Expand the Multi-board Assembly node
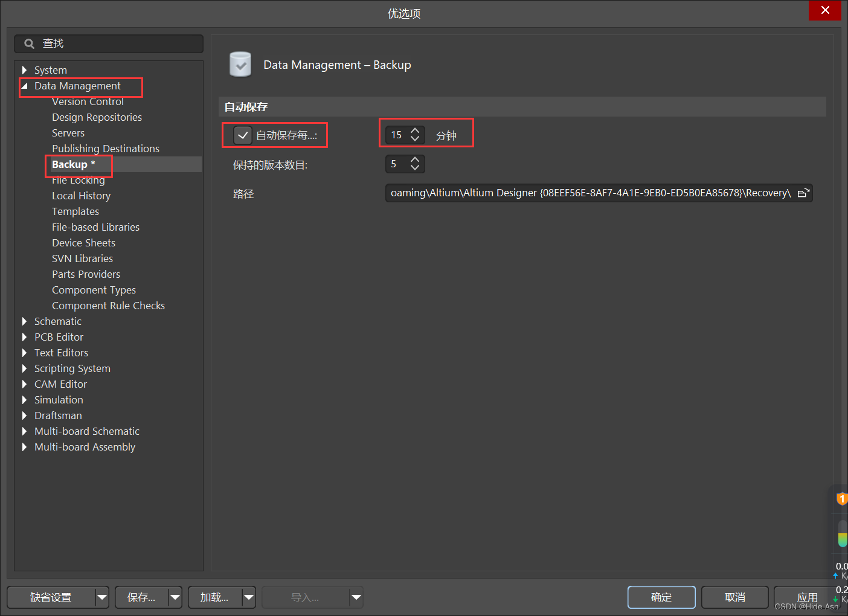This screenshot has width=848, height=616. point(24,447)
